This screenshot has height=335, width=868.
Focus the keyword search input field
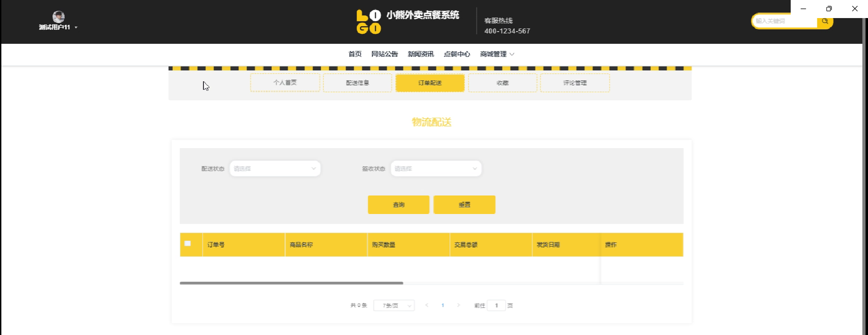pyautogui.click(x=785, y=21)
